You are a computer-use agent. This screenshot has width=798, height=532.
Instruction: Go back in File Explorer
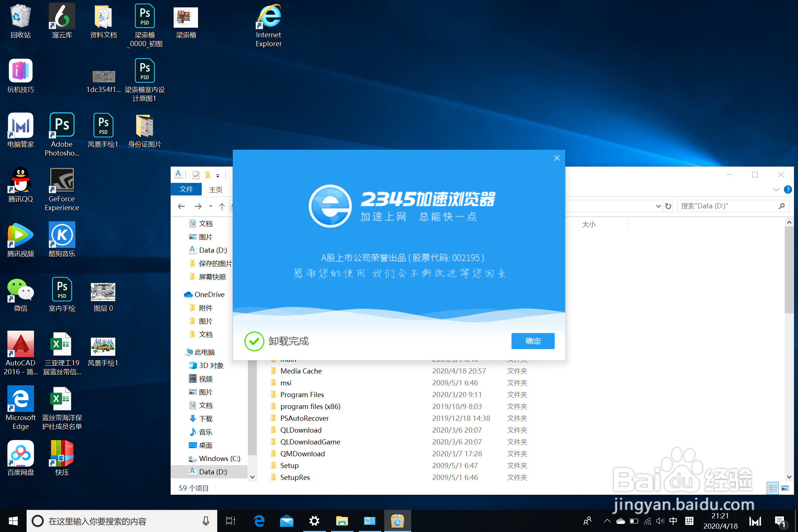pos(181,206)
